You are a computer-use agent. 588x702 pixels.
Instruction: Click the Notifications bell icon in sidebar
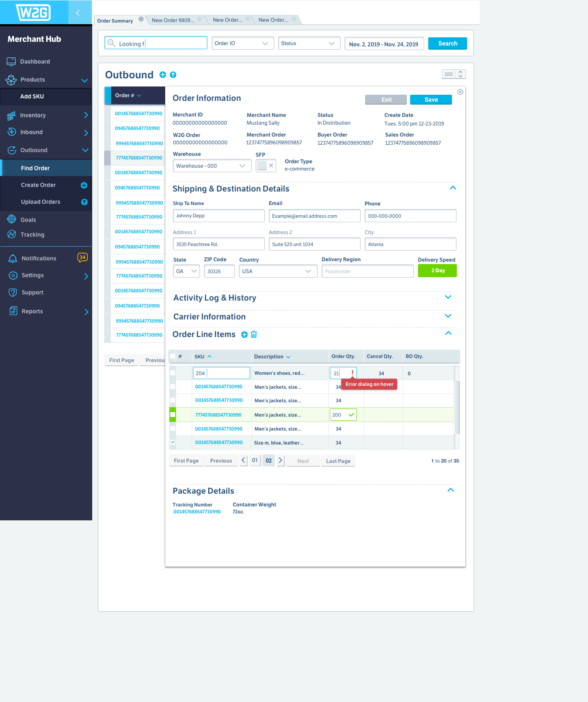[x=13, y=258]
